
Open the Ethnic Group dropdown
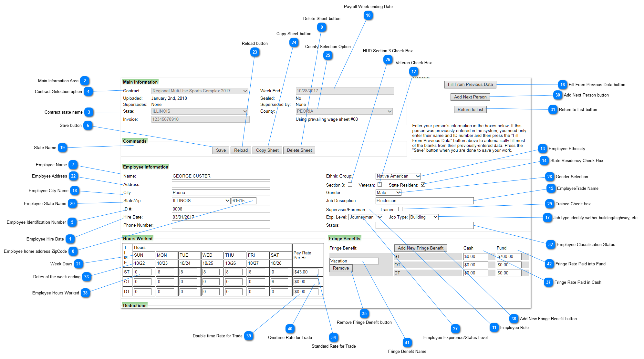[398, 176]
